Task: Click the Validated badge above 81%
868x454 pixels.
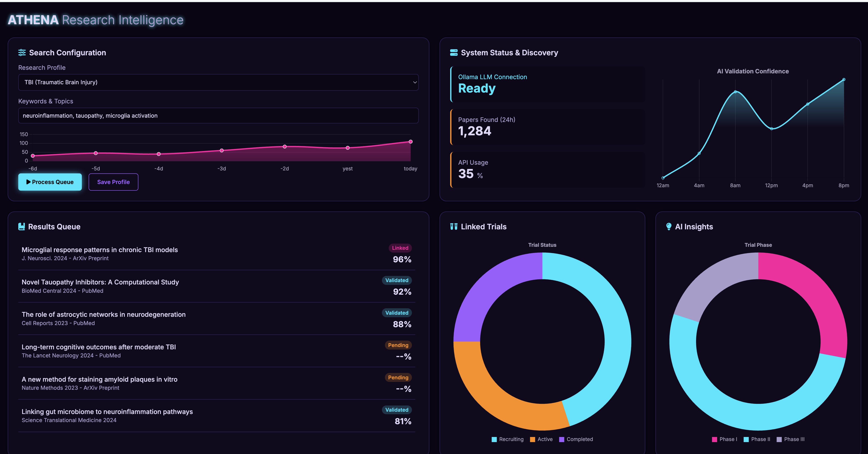Action: click(x=397, y=410)
